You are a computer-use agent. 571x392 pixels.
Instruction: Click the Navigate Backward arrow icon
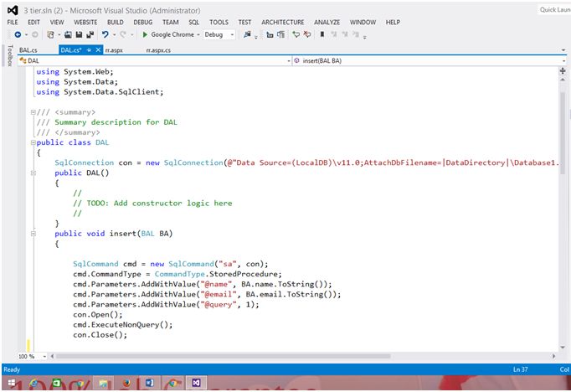18,34
